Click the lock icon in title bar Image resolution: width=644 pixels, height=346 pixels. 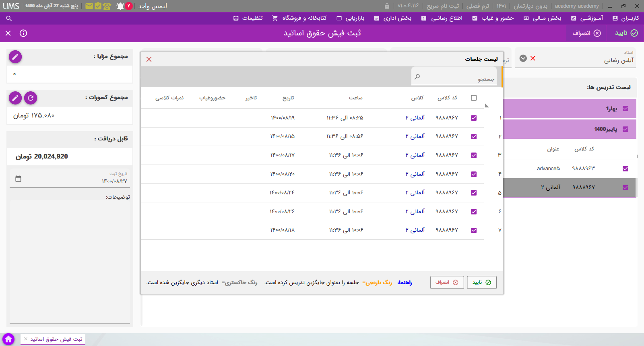[x=387, y=6]
